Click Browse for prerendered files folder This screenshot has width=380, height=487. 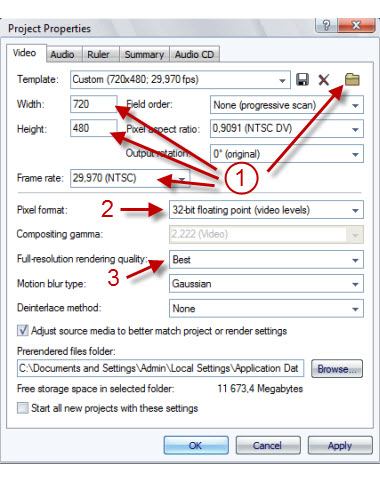click(337, 368)
